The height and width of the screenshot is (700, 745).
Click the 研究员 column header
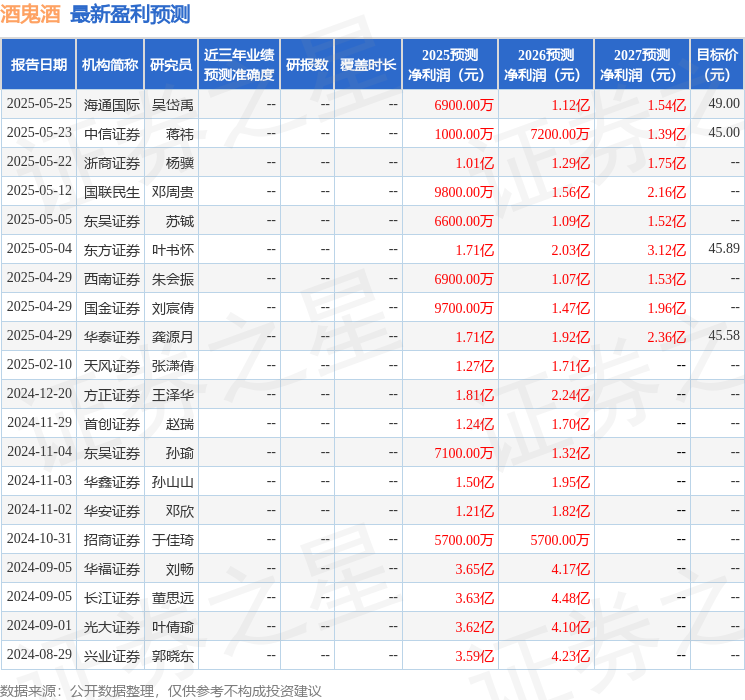tap(171, 64)
